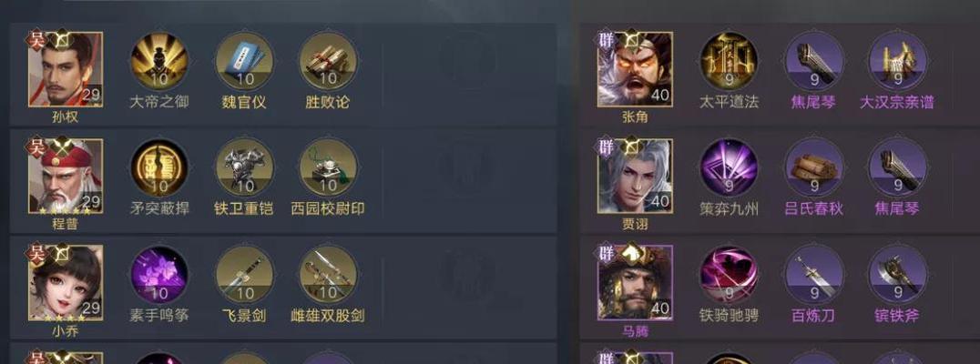Open the 飞景剑 sword icon
This screenshot has height=364, width=980.
[x=244, y=275]
